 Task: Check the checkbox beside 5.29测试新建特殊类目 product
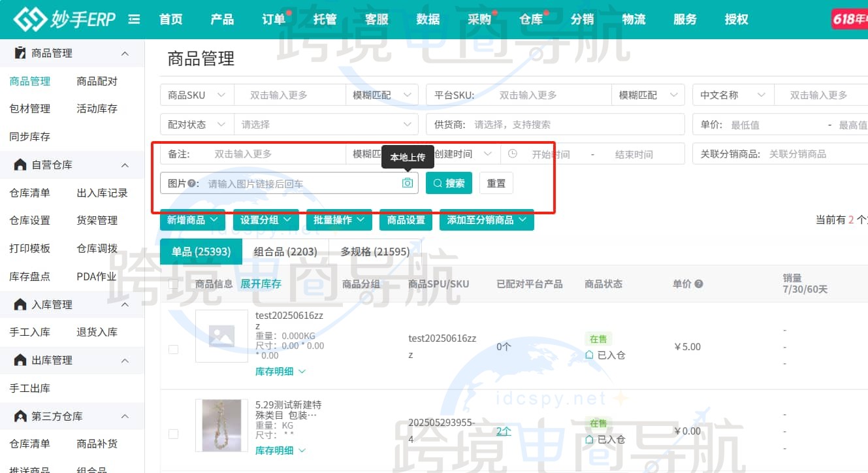click(173, 433)
